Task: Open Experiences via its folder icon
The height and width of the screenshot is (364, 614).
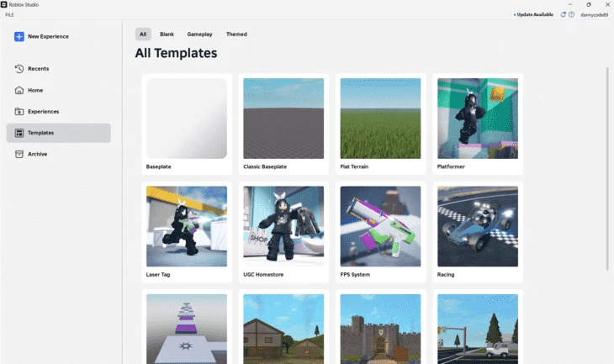Action: (x=19, y=112)
